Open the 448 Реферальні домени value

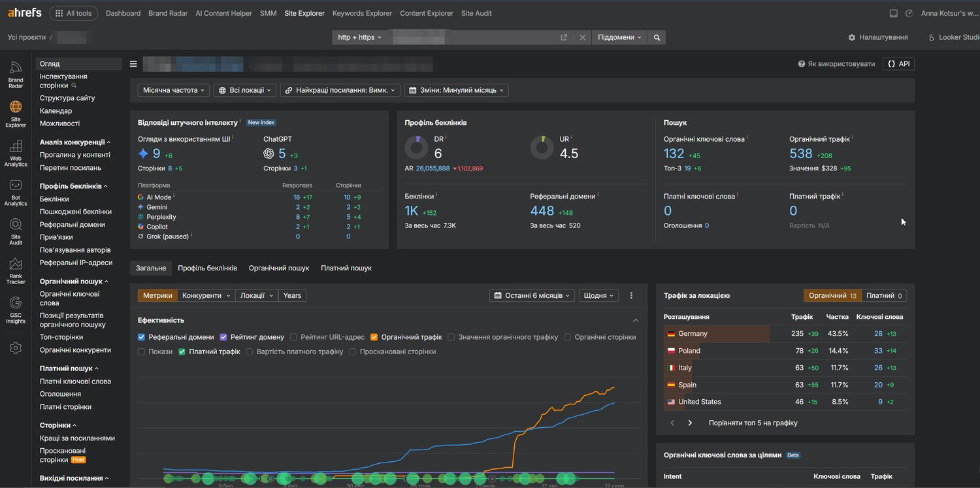pos(542,210)
